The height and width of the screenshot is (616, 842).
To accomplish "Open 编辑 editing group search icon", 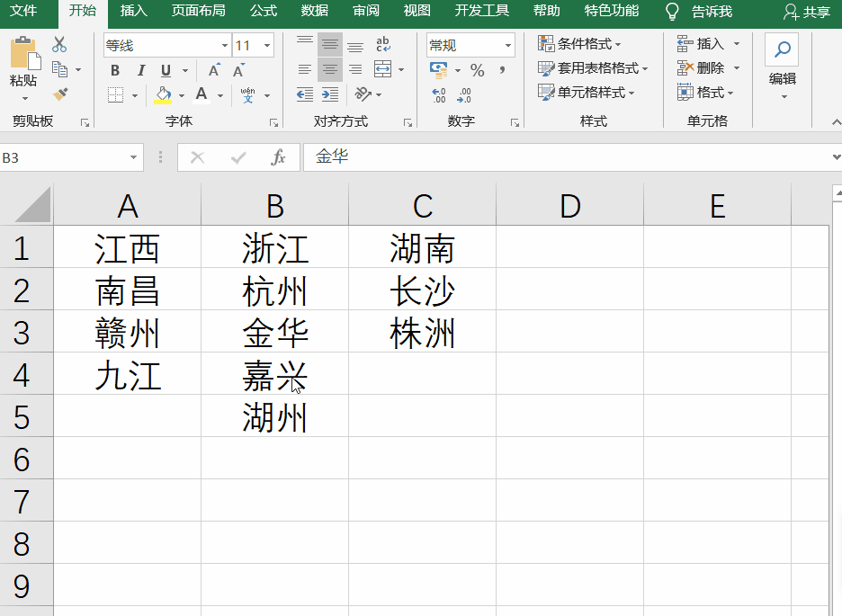I will [782, 49].
